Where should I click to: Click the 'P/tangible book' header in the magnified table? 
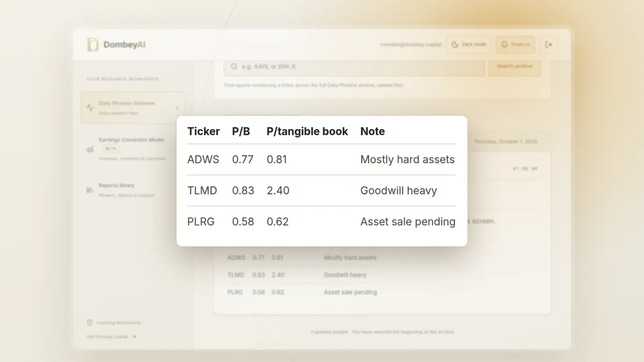point(307,132)
